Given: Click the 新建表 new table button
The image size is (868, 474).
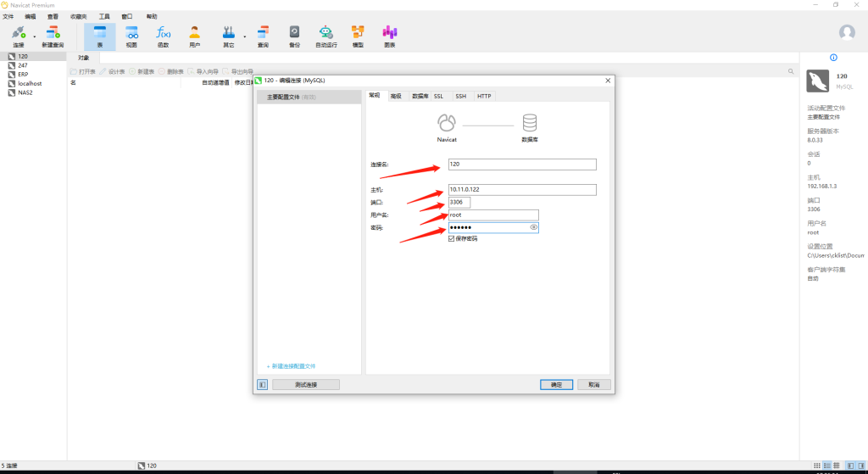Looking at the screenshot, I should (142, 71).
